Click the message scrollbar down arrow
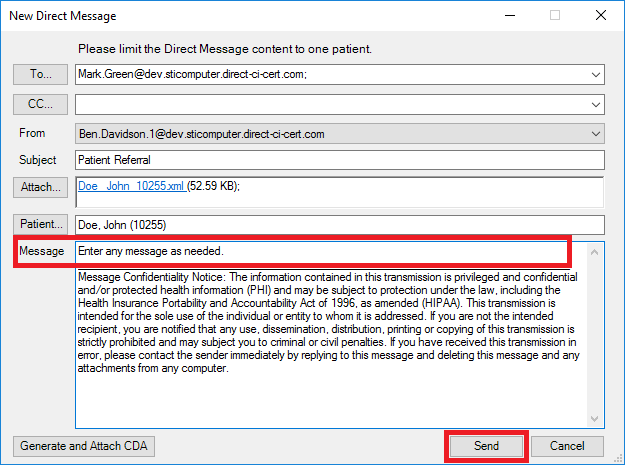The height and width of the screenshot is (465, 625). tap(596, 419)
